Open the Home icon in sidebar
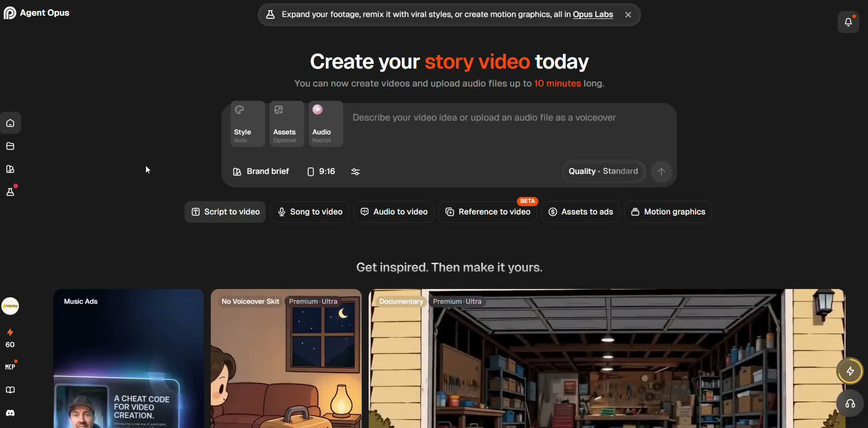This screenshot has width=868, height=428. click(x=10, y=123)
